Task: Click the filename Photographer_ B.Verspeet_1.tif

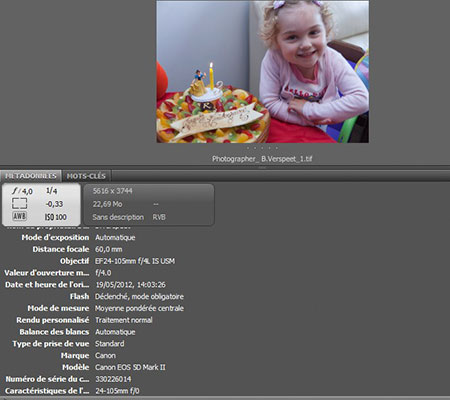Action: tap(262, 159)
